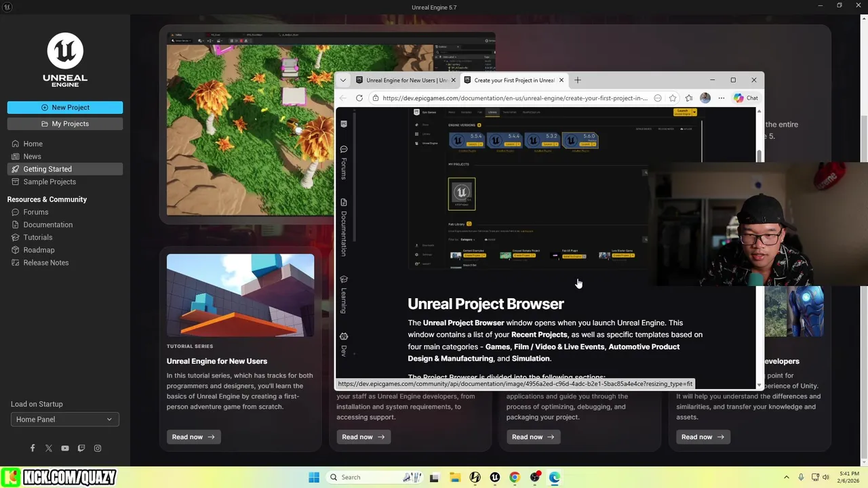
Task: Open Forums in the Epic docs side rail
Action: pyautogui.click(x=344, y=163)
